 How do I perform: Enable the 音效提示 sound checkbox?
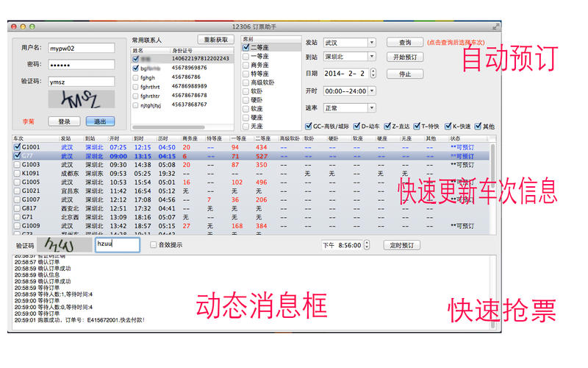coord(153,245)
